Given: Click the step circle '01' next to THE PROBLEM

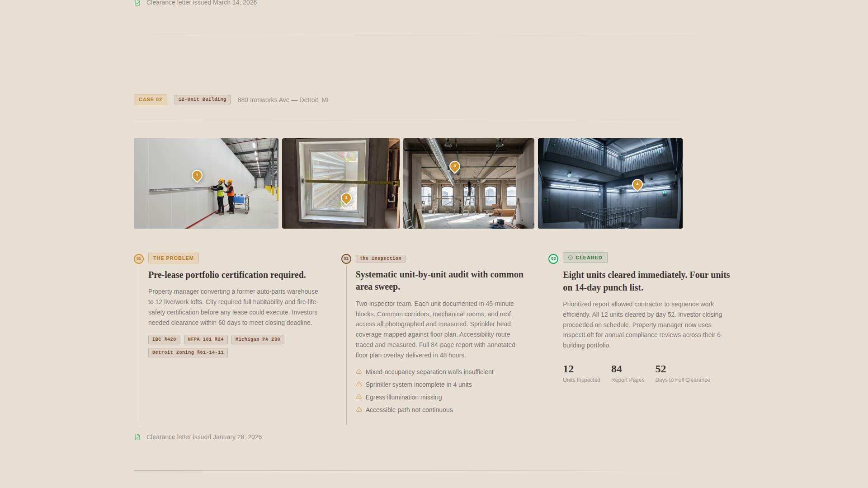Looking at the screenshot, I should tap(139, 258).
